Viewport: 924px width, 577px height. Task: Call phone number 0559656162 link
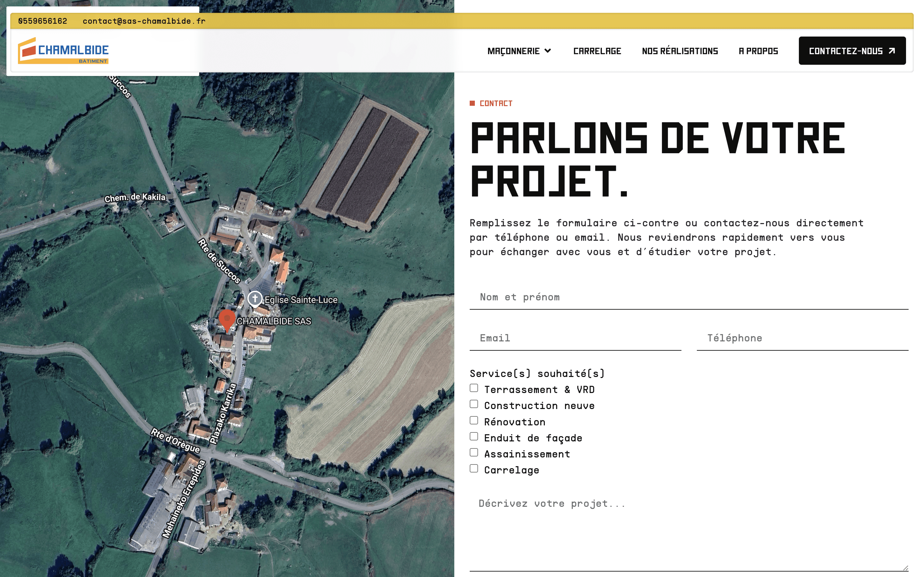42,21
